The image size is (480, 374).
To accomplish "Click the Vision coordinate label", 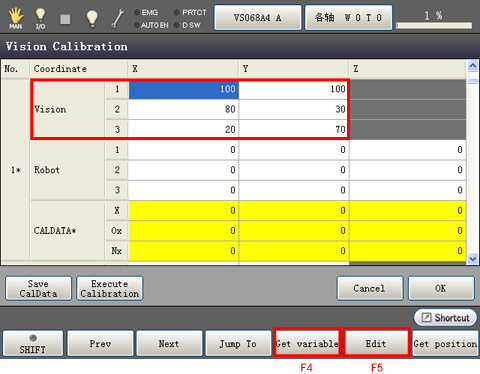I will coord(50,109).
